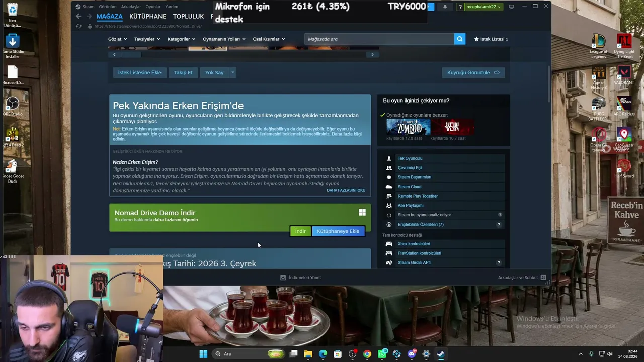Expand the Özel Kısımlar dropdown
Screen dimensions: 644x362
pos(269,39)
